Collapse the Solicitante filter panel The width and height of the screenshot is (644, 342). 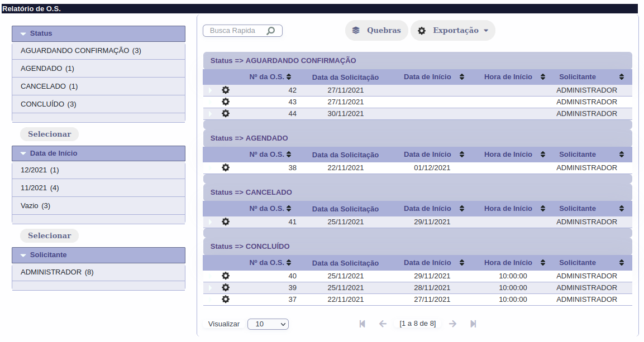[x=23, y=255]
